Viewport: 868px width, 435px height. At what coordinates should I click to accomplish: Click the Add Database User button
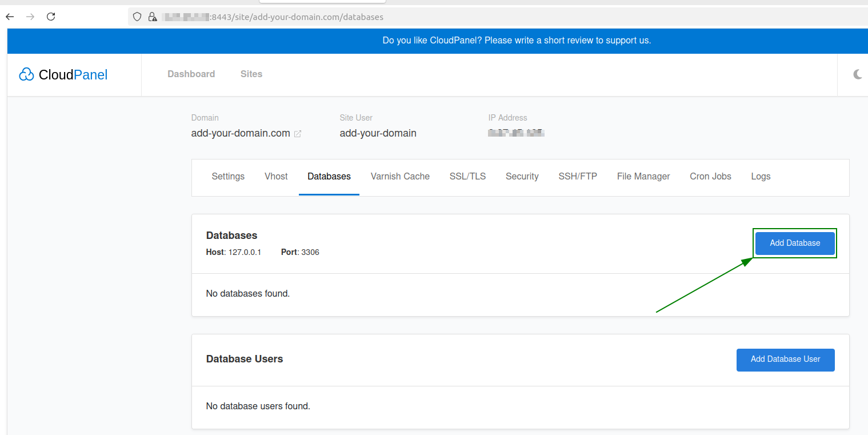[785, 360]
